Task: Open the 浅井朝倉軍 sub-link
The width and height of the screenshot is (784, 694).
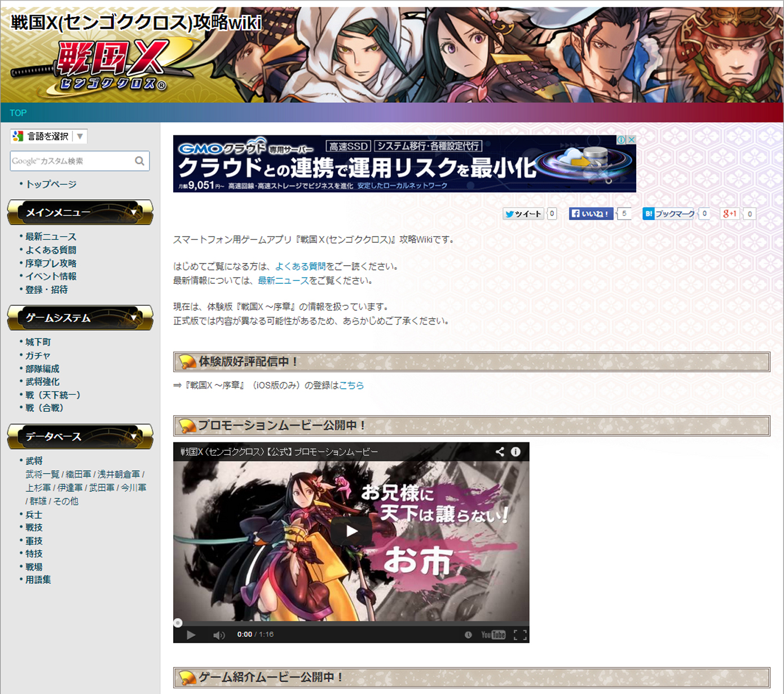Action: pos(118,475)
